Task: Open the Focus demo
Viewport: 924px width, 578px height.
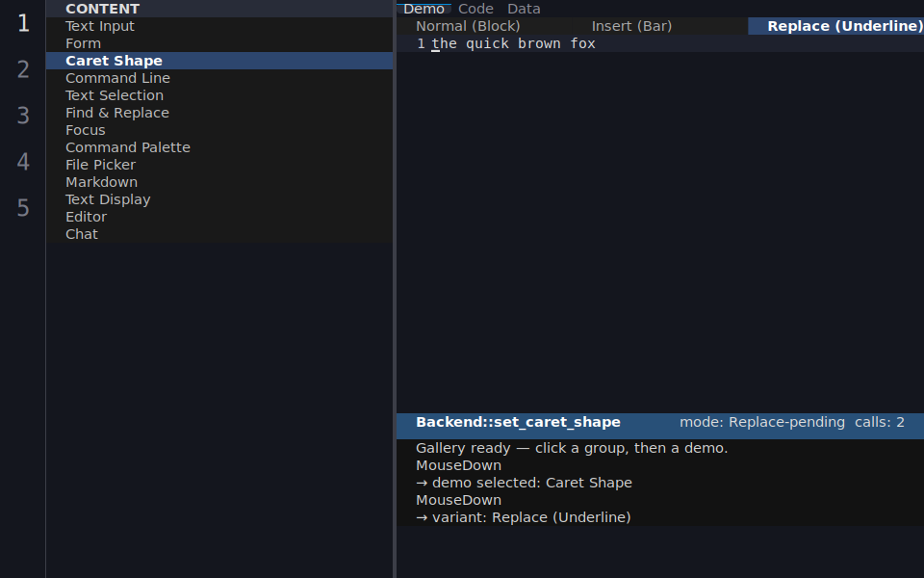Action: [x=219, y=130]
